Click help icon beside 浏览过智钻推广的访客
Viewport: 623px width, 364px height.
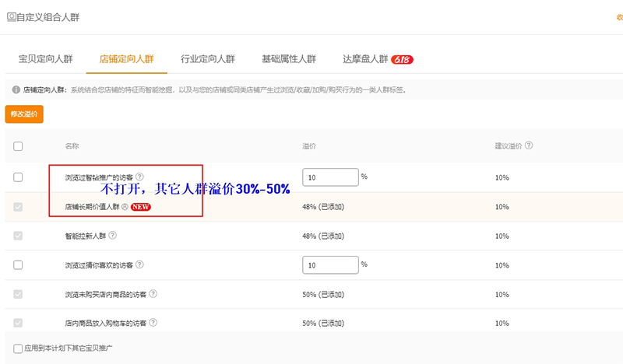coord(140,177)
